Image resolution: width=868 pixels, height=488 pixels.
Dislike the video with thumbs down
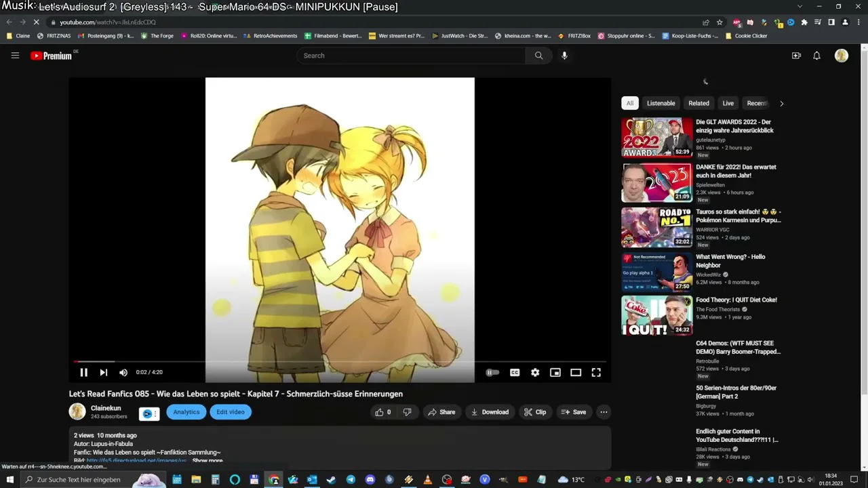click(x=408, y=412)
